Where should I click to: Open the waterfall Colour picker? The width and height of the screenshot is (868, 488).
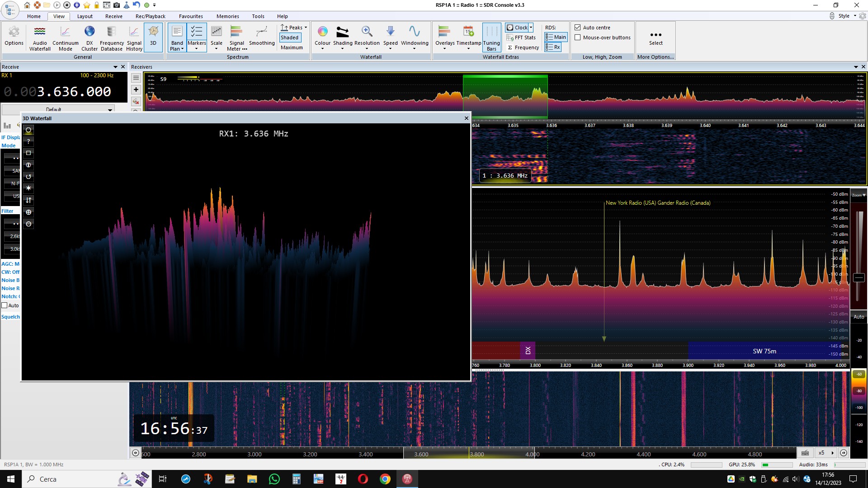322,32
